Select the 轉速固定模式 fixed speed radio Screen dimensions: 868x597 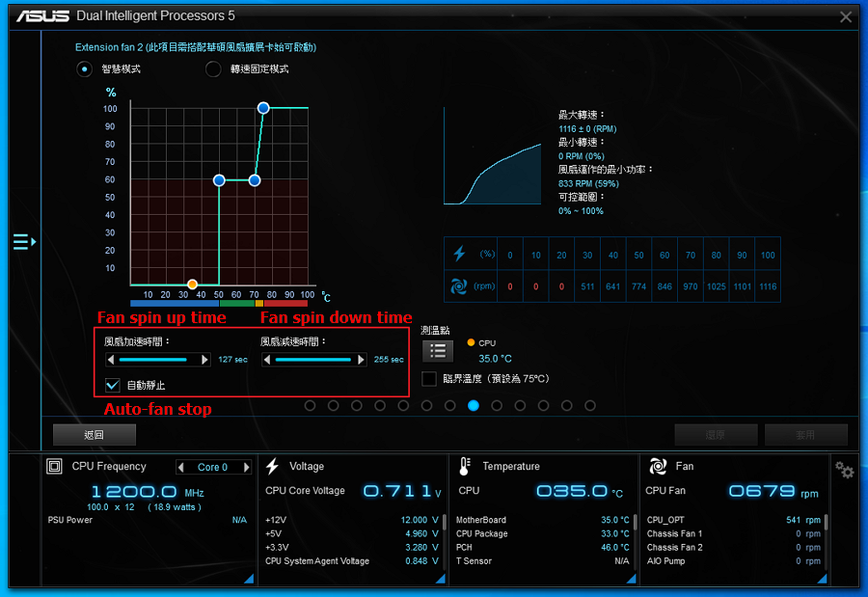pos(213,69)
